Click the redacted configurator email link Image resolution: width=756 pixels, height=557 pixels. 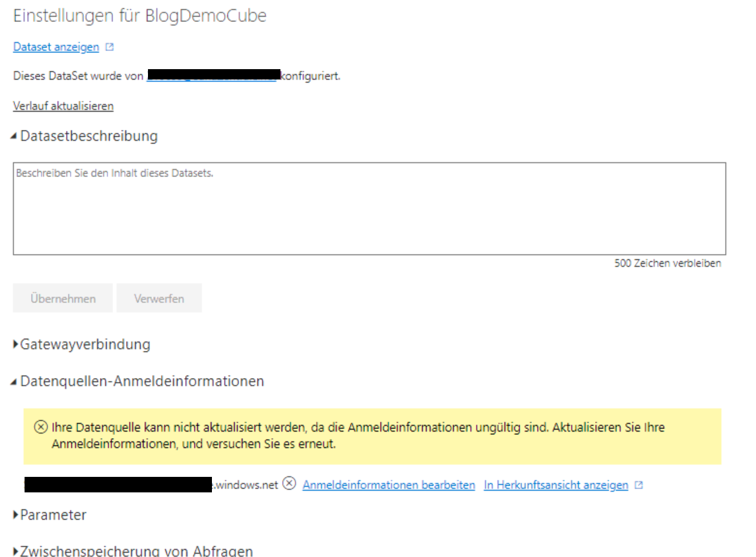click(214, 75)
